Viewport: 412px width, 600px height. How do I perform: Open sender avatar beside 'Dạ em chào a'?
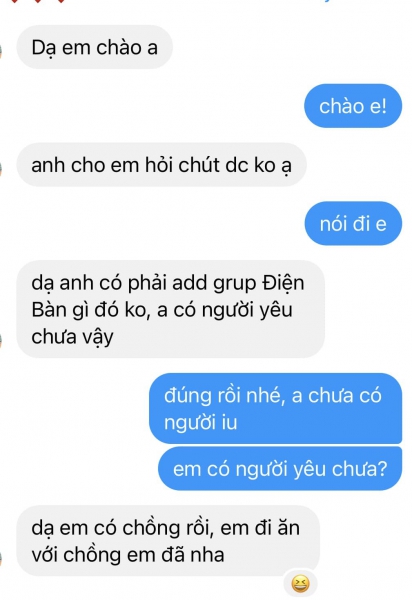(x=1, y=52)
